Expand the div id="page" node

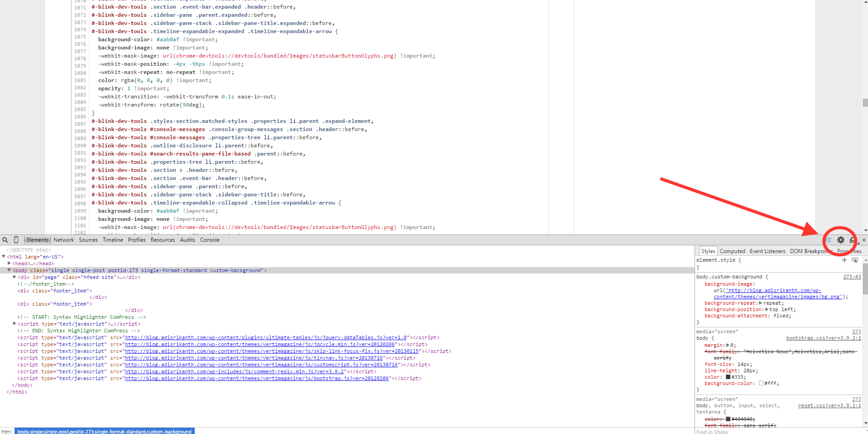15,277
